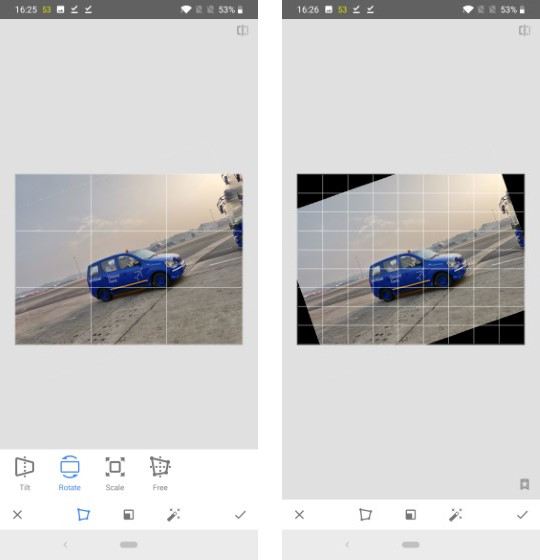
Task: Toggle before/after compare icon in left screen
Action: coord(242,30)
